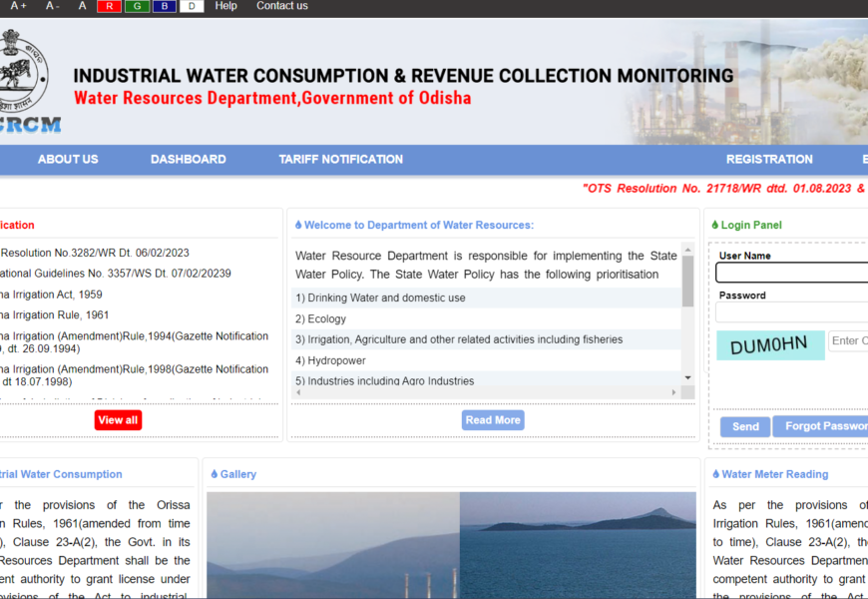Open the Contact us page
Viewport: 868px width, 599px height.
pyautogui.click(x=282, y=6)
